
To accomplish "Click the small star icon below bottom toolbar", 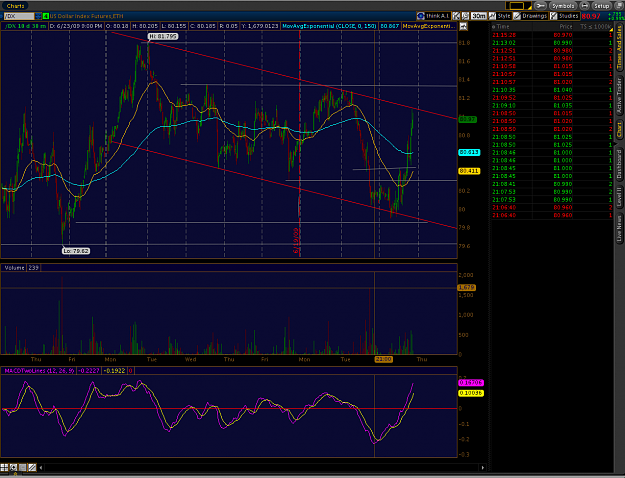I will [x=15, y=475].
